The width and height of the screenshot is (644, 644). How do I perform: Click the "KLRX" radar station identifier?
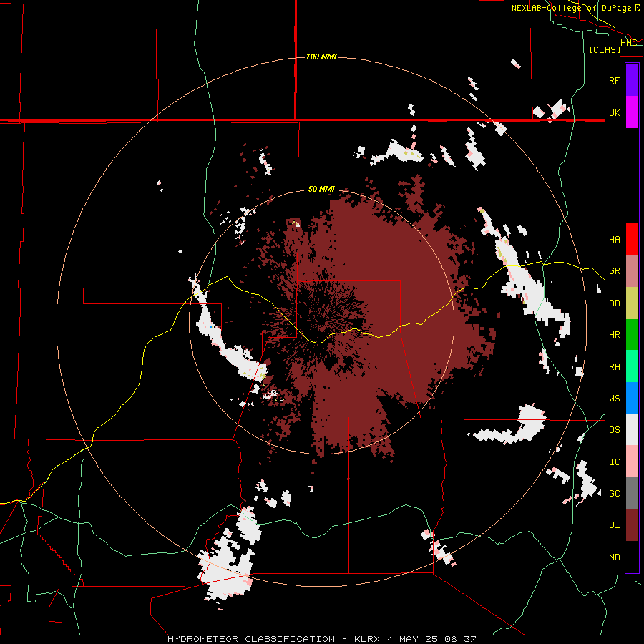pos(368,639)
